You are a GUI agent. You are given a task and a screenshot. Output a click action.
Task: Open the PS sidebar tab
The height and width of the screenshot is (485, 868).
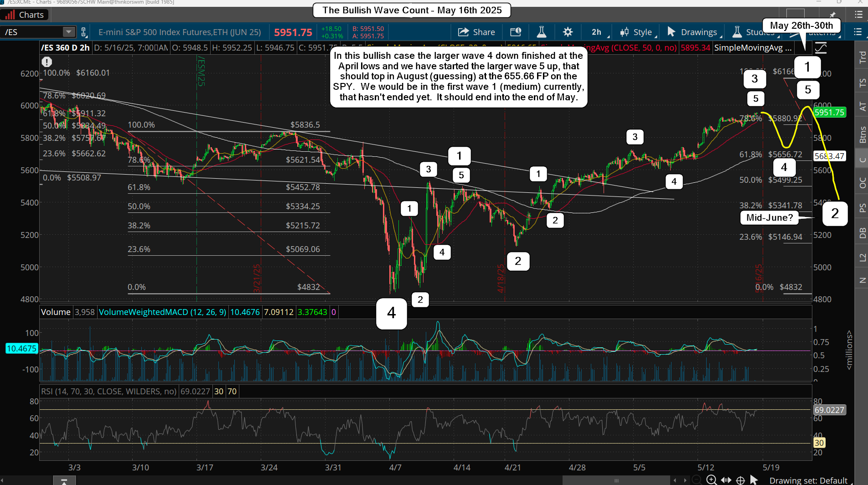point(862,208)
